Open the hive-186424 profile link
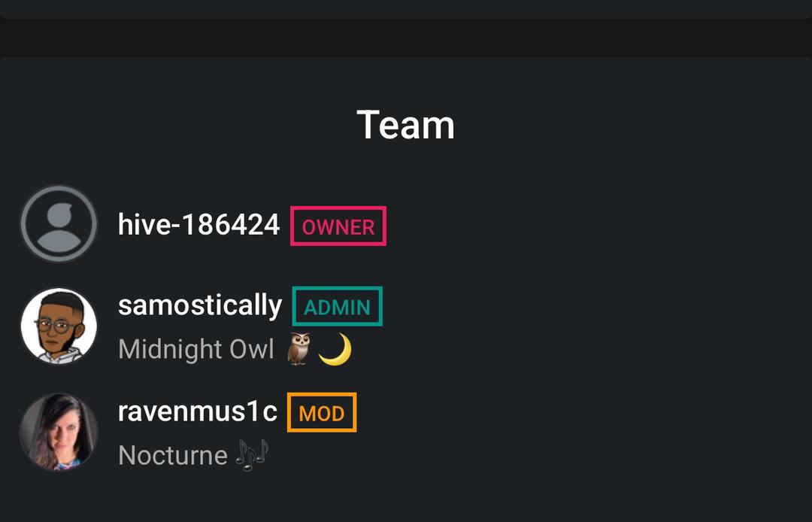 pos(198,224)
